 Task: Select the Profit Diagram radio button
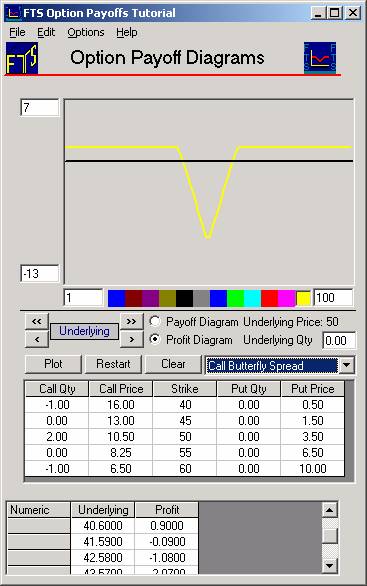point(155,339)
